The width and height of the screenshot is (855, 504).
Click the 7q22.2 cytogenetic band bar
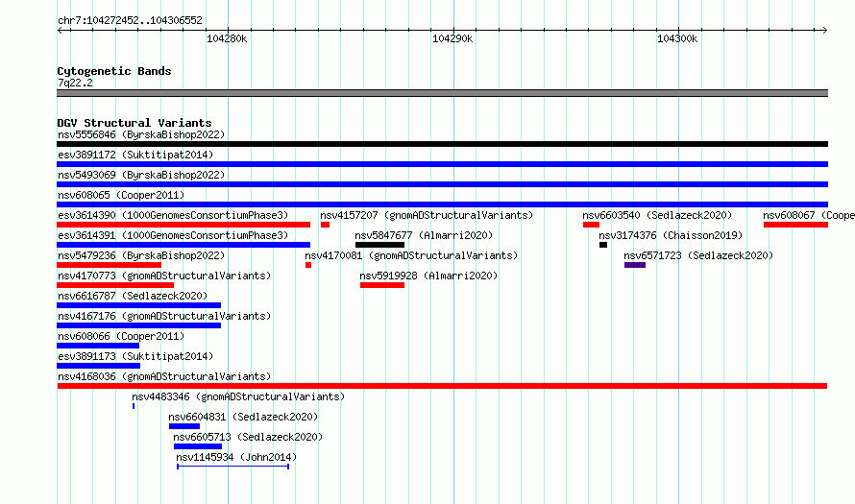pyautogui.click(x=442, y=93)
